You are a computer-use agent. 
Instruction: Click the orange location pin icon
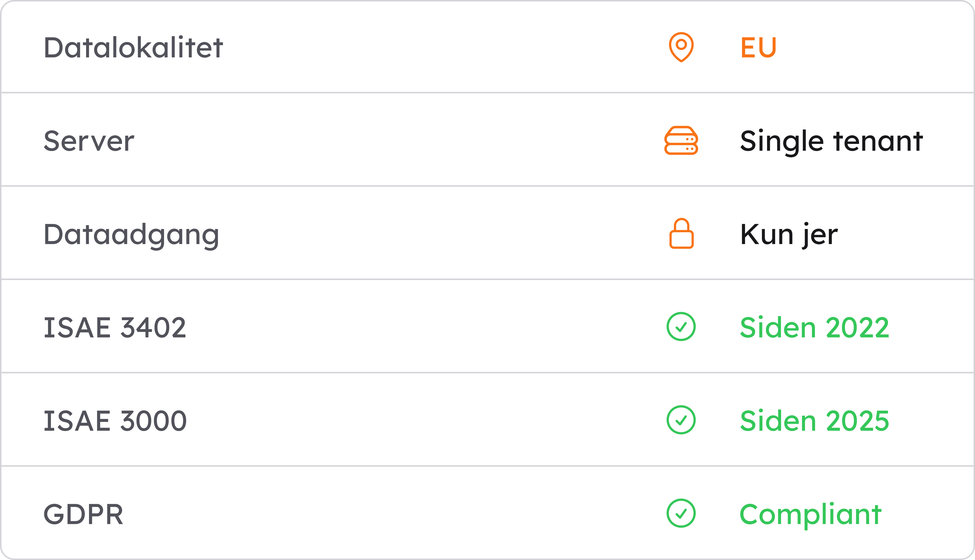[681, 47]
